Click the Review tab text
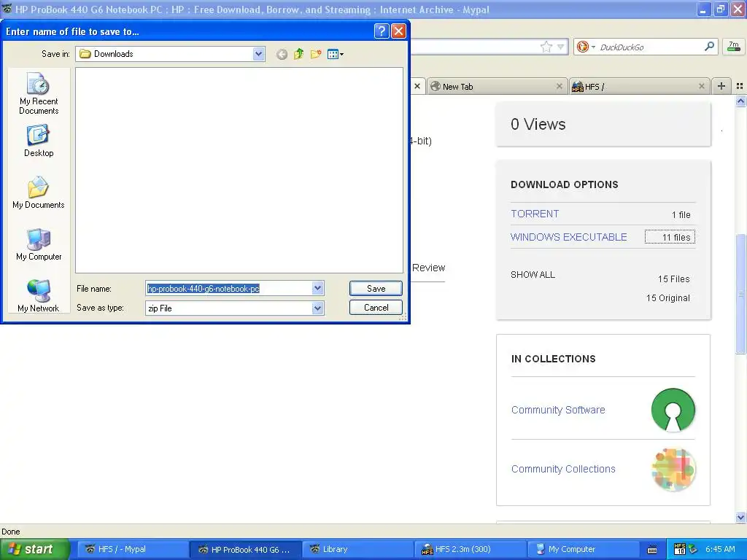Screen dimensions: 747x560 (x=428, y=268)
